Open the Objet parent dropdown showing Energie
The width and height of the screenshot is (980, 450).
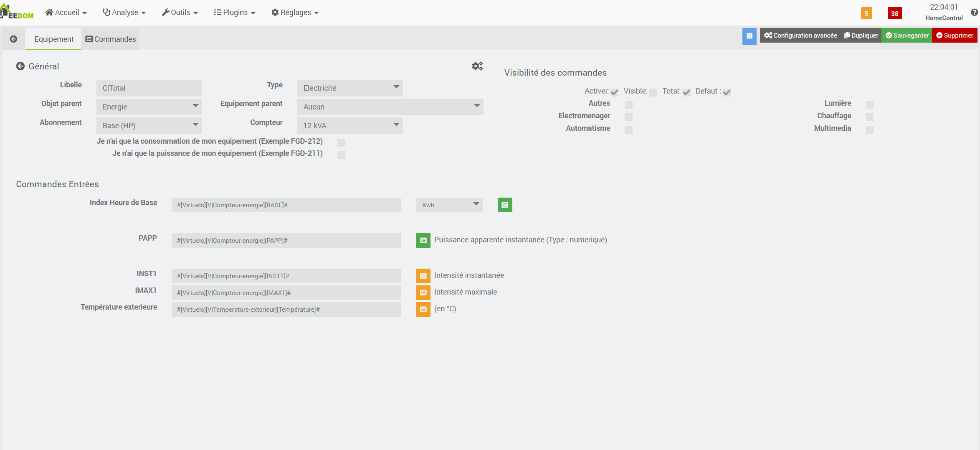coord(149,107)
